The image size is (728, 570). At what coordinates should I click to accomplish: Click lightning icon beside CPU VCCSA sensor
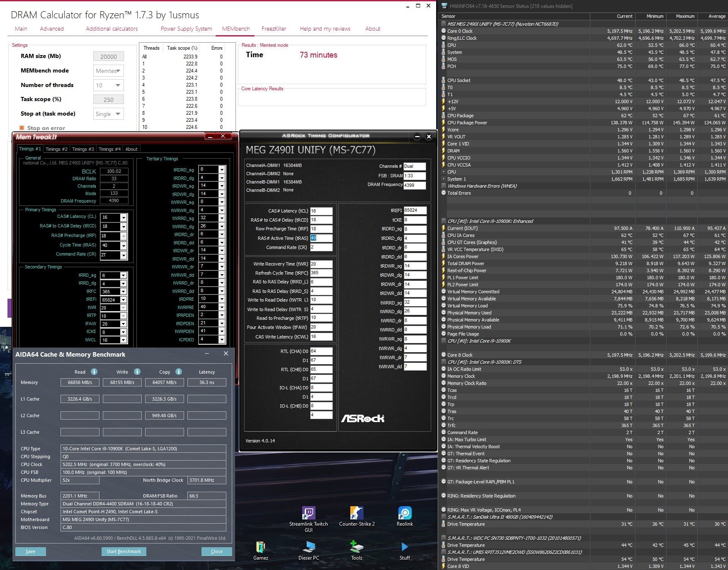point(443,165)
